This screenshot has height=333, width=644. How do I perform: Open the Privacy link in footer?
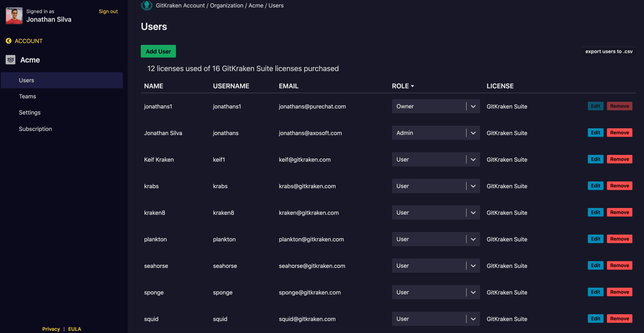[51, 329]
